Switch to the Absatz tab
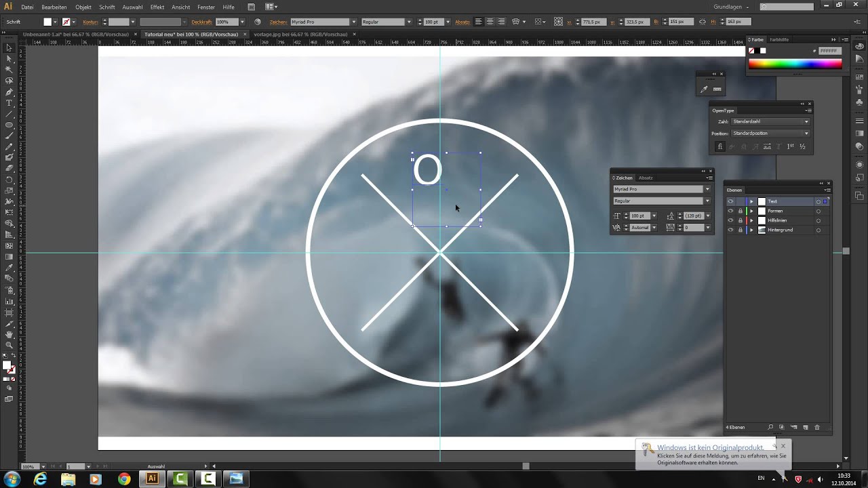The height and width of the screenshot is (488, 868). [x=646, y=178]
